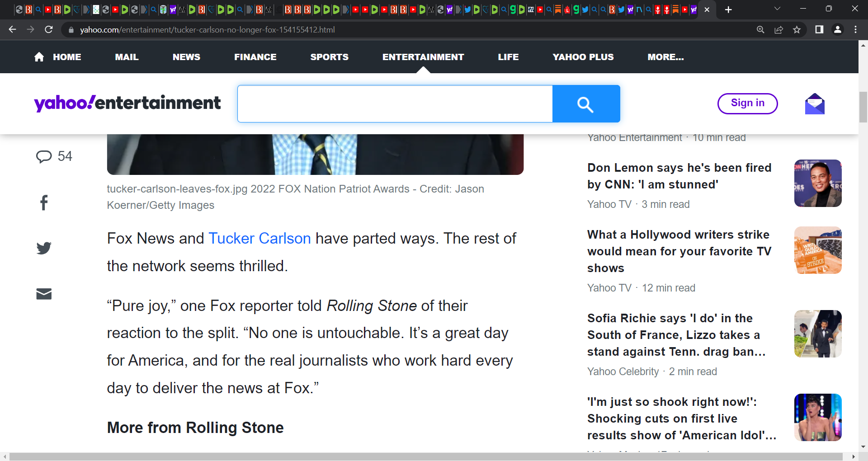868x461 pixels.
Task: Open Don Lemon fired by CNN story
Action: point(679,176)
